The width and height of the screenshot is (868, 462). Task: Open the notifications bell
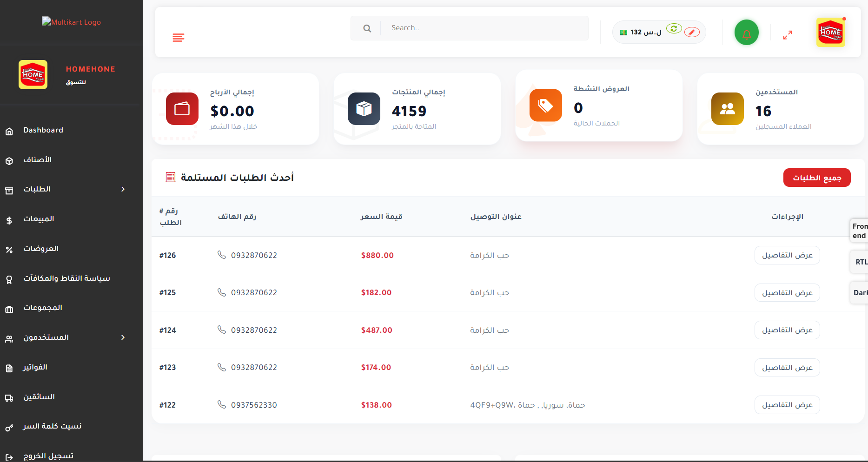[746, 33]
